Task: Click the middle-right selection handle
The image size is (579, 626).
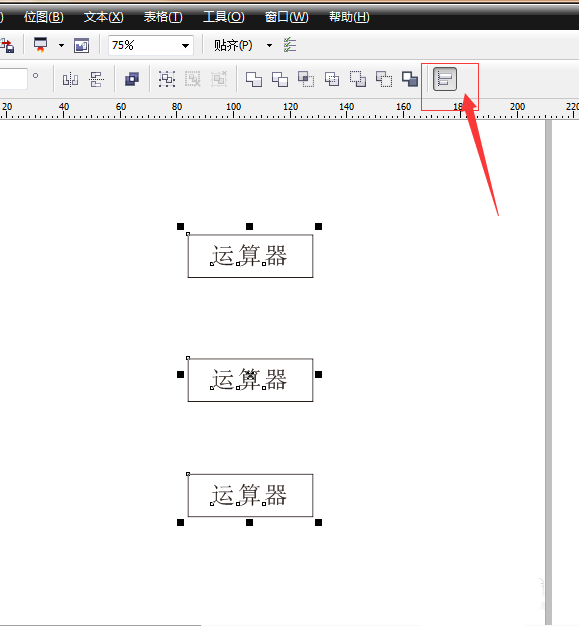Action: click(318, 374)
